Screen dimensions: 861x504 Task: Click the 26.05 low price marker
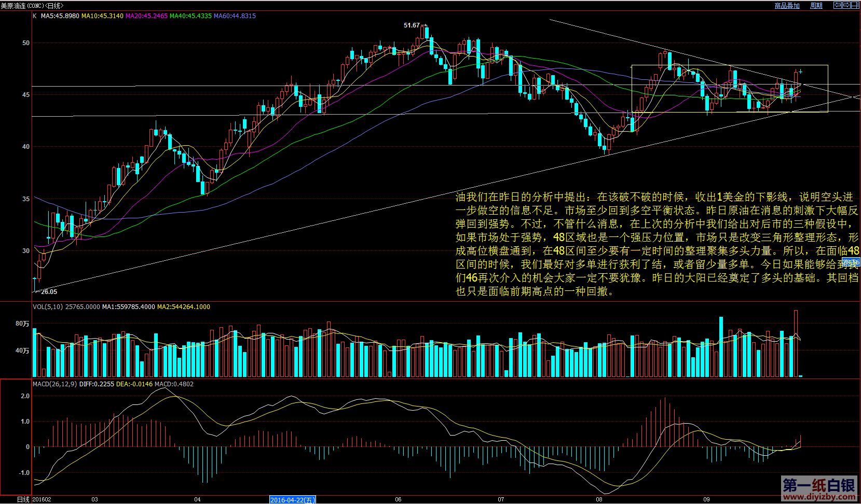(49, 292)
